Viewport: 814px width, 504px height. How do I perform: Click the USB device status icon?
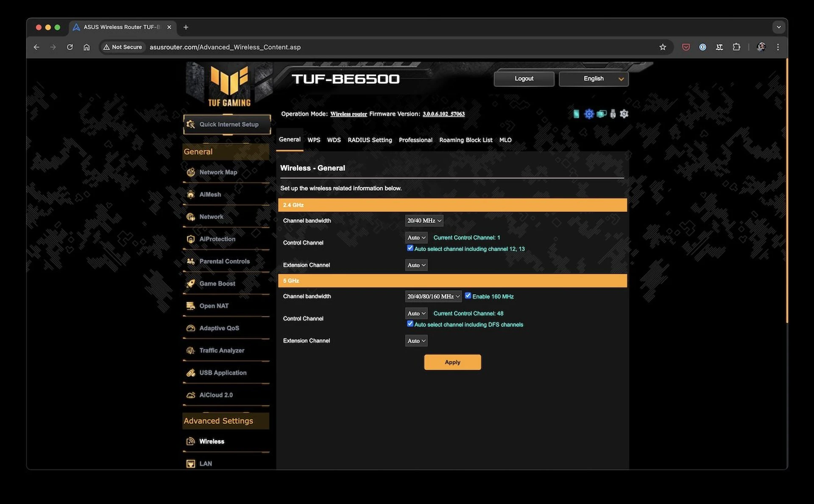[613, 114]
